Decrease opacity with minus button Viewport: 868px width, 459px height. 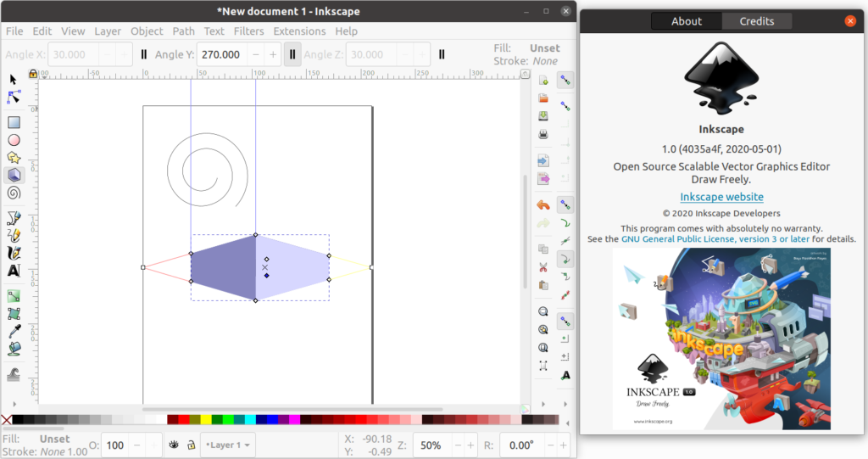click(x=136, y=445)
